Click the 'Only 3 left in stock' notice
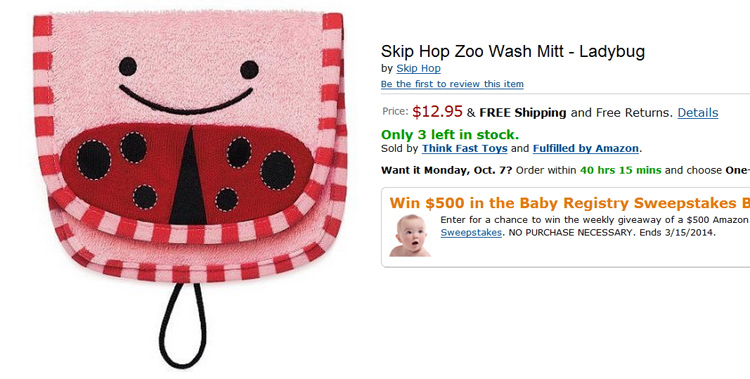Viewport: 750px width, 379px height. pyautogui.click(x=450, y=134)
